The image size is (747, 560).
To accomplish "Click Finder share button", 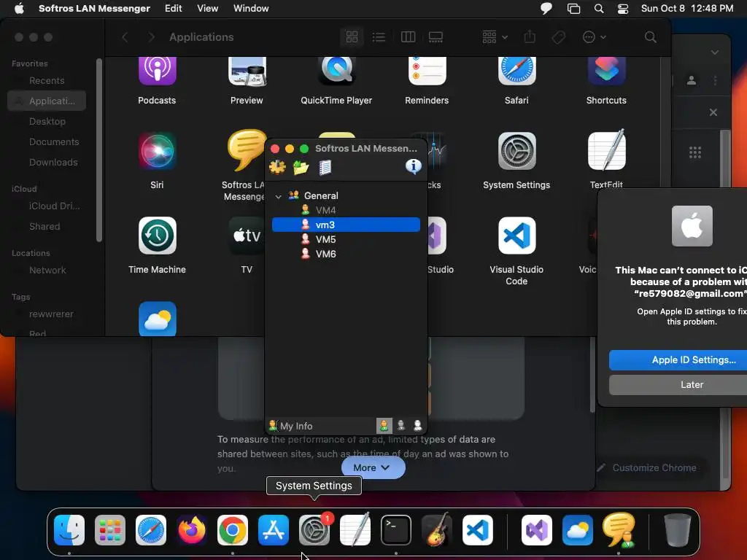I will [530, 37].
